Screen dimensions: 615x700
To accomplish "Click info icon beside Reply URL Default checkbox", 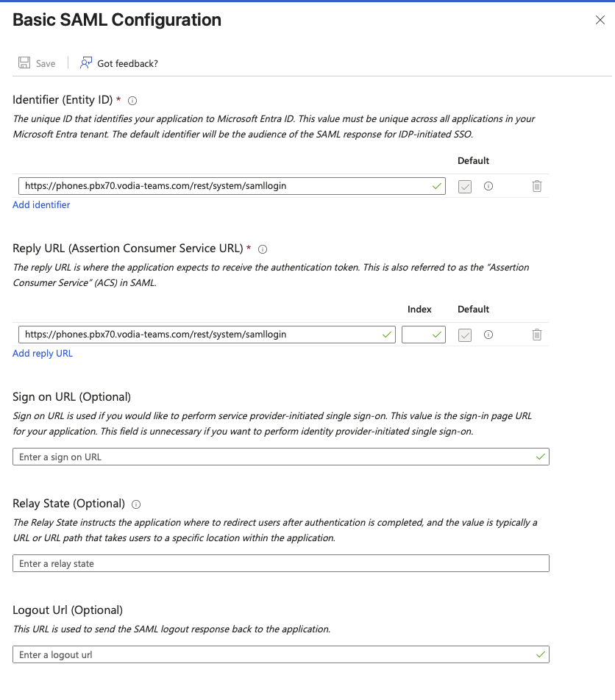I will [488, 335].
